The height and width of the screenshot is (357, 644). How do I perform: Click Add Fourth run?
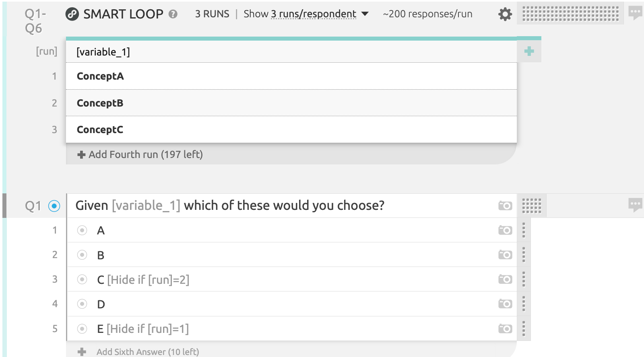pyautogui.click(x=140, y=154)
